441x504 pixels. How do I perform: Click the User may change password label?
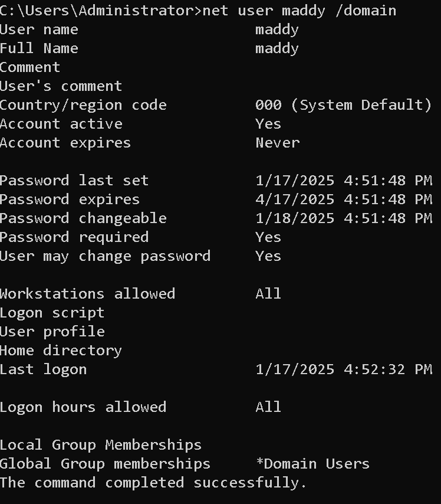tap(106, 257)
